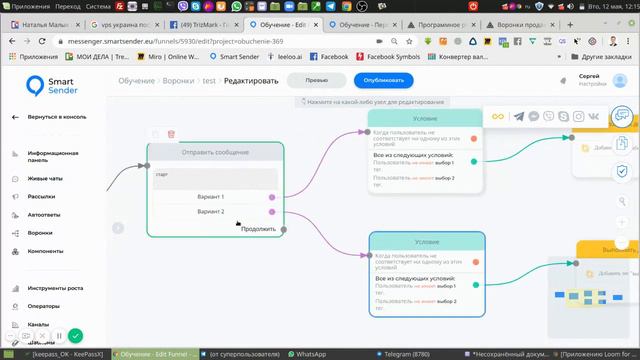Finish recording with green checkmark
The height and width of the screenshot is (360, 640).
pyautogui.click(x=75, y=336)
